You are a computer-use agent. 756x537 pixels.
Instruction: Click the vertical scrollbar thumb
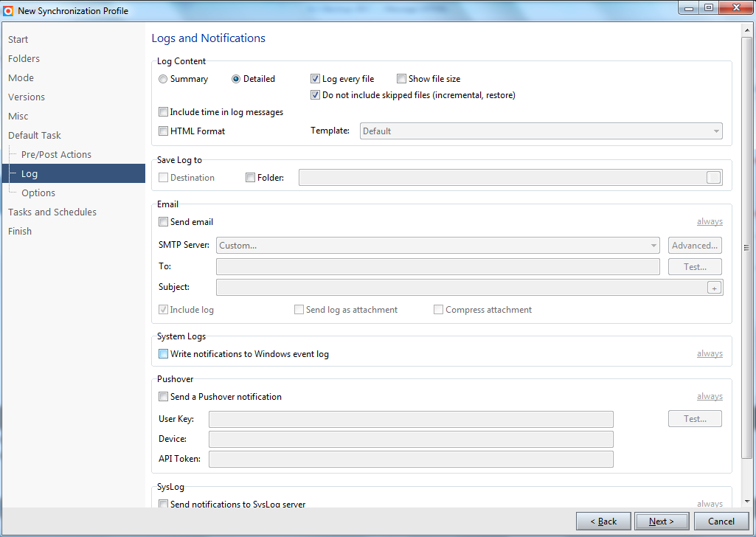[x=746, y=248]
